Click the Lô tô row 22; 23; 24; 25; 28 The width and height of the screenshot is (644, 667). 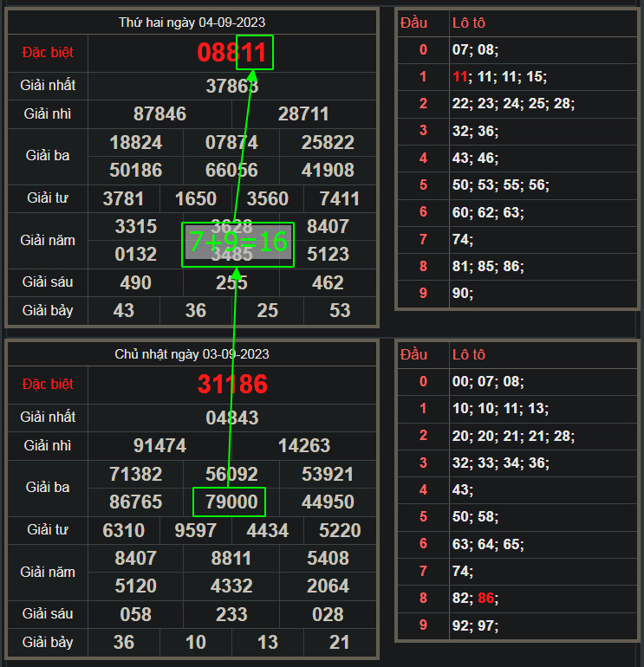tap(513, 104)
